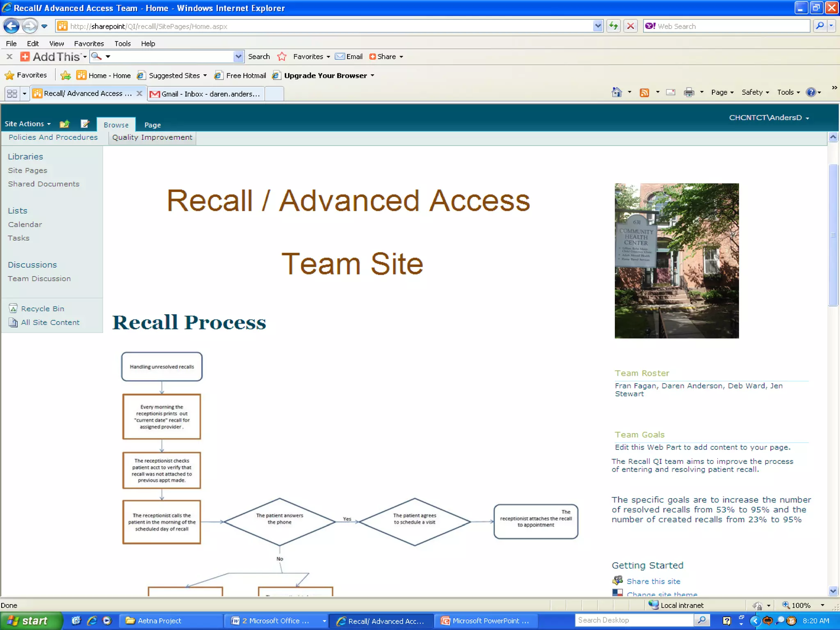The image size is (840, 630).
Task: Open the Safety menu dropdown
Action: pos(755,93)
